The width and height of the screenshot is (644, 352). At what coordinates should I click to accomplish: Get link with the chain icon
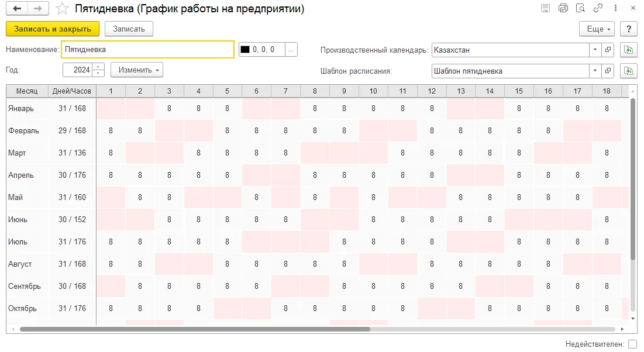point(598,8)
